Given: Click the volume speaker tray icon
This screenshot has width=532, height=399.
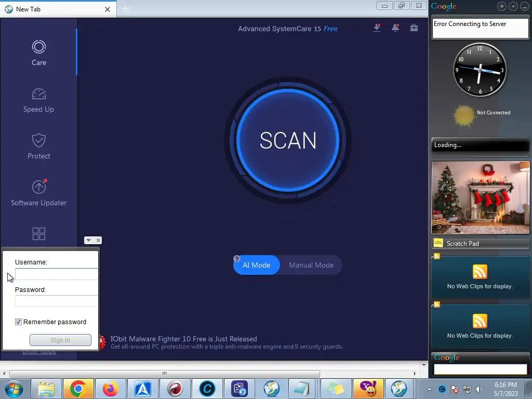Looking at the screenshot, I should point(480,389).
